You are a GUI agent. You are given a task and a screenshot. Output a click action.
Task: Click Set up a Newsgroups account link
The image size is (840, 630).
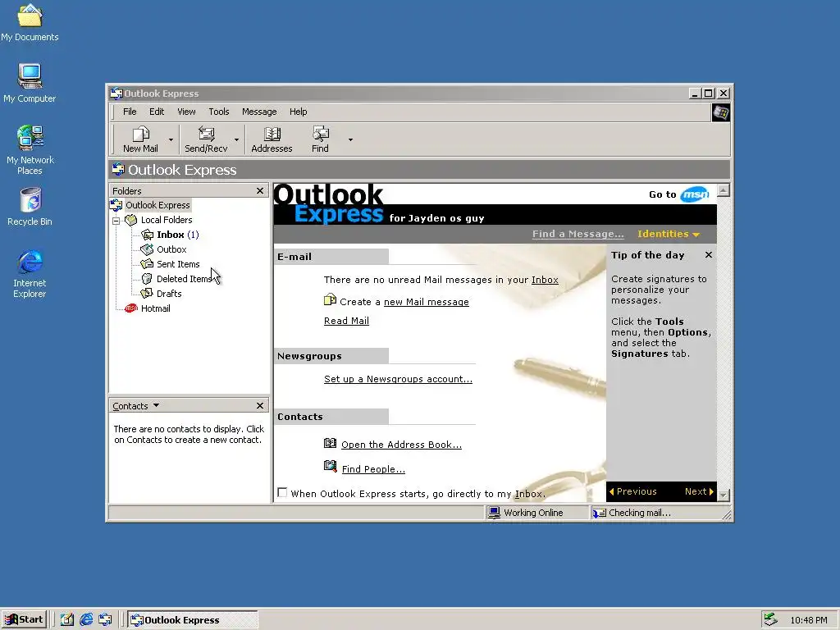398,379
